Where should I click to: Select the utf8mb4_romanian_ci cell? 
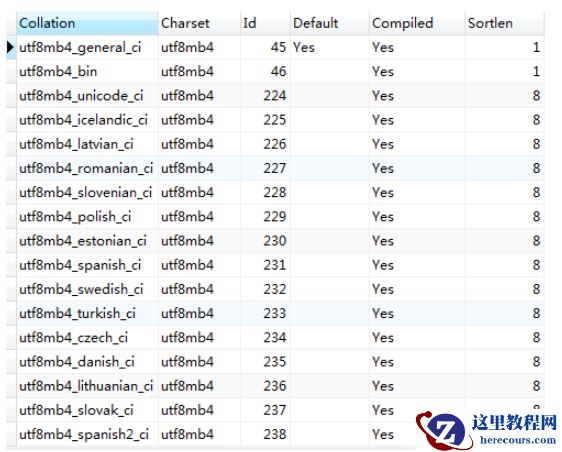pos(87,168)
